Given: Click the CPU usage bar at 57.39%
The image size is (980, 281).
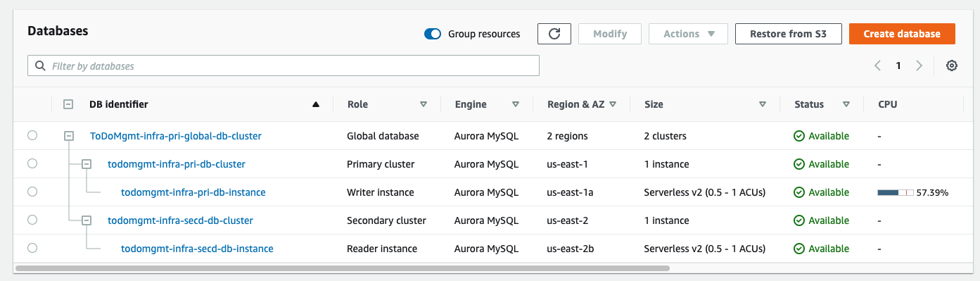Looking at the screenshot, I should (x=895, y=192).
